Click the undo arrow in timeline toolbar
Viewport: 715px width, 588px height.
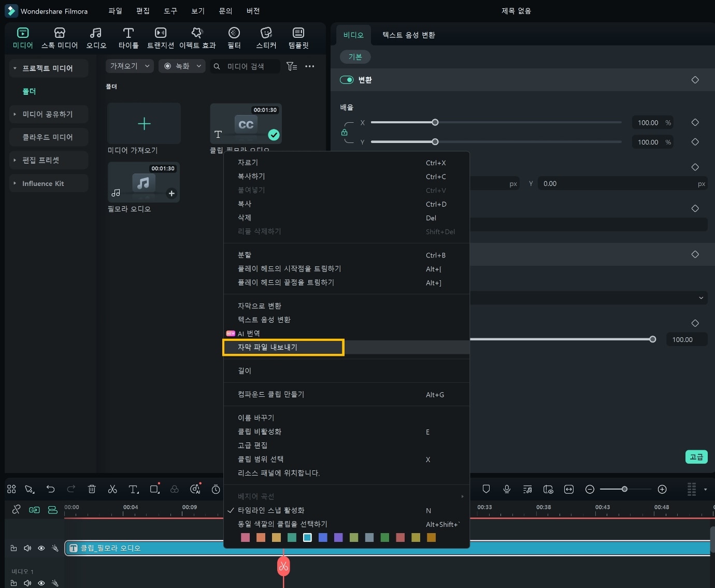coord(50,489)
